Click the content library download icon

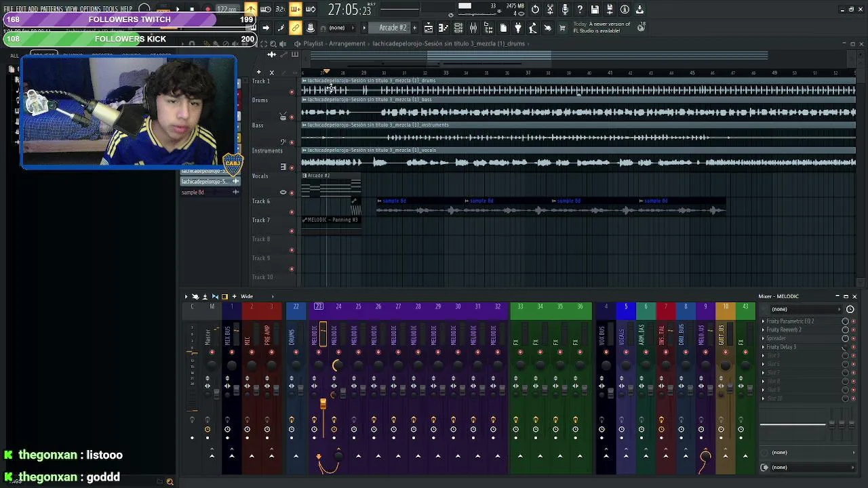point(639,9)
